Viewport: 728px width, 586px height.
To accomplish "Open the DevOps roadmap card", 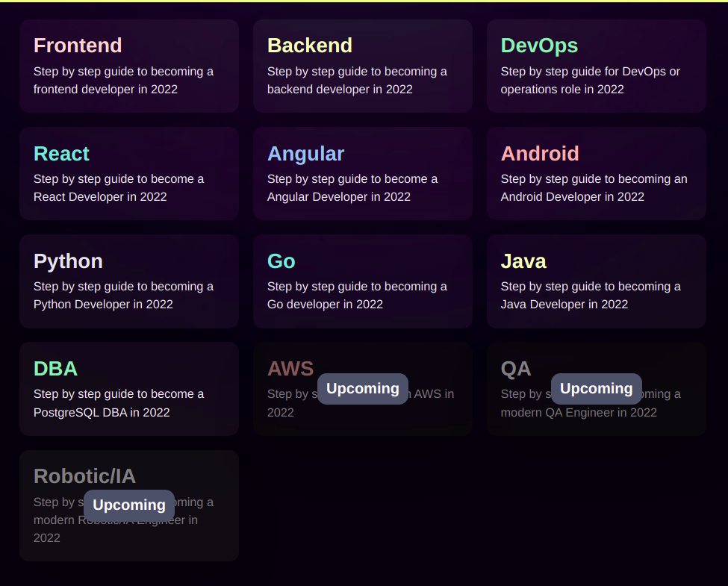I will pyautogui.click(x=596, y=66).
